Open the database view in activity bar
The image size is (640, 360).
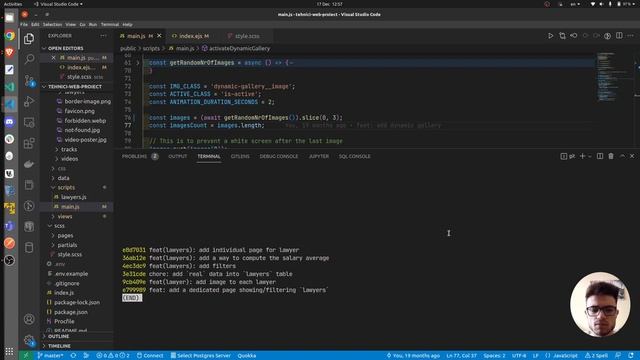29,247
